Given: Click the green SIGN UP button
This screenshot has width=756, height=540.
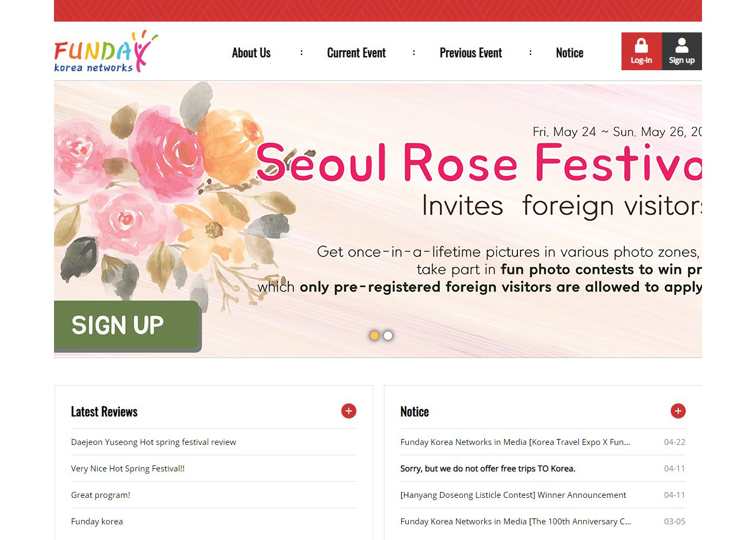Looking at the screenshot, I should 128,326.
